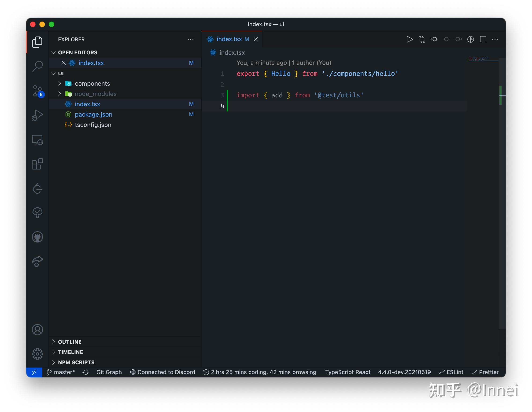The height and width of the screenshot is (412, 532).
Task: Click Synchronize Changes icon in status bar
Action: point(86,372)
